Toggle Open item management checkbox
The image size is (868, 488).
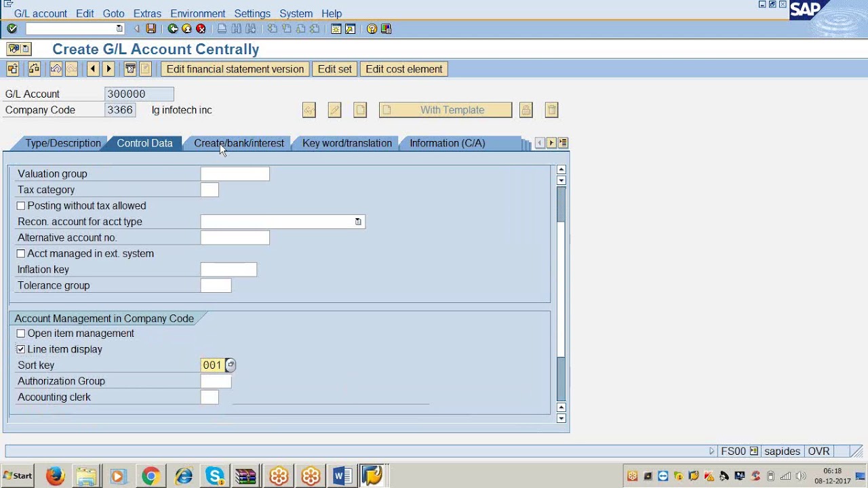click(x=20, y=333)
